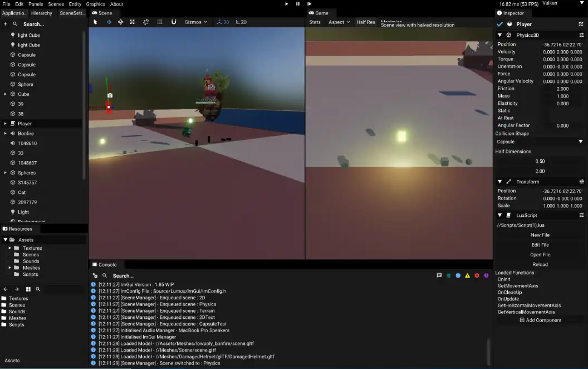Open LuaScript component settings icon

click(581, 216)
